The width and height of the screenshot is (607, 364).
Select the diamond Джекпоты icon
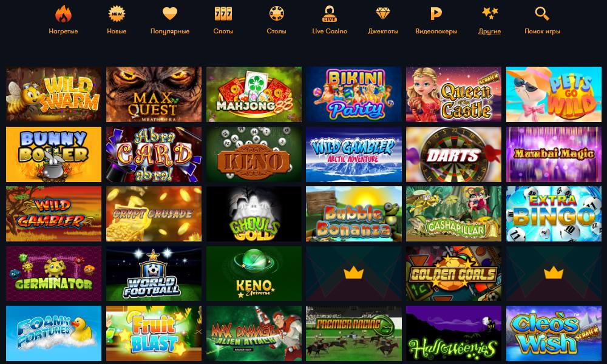382,14
